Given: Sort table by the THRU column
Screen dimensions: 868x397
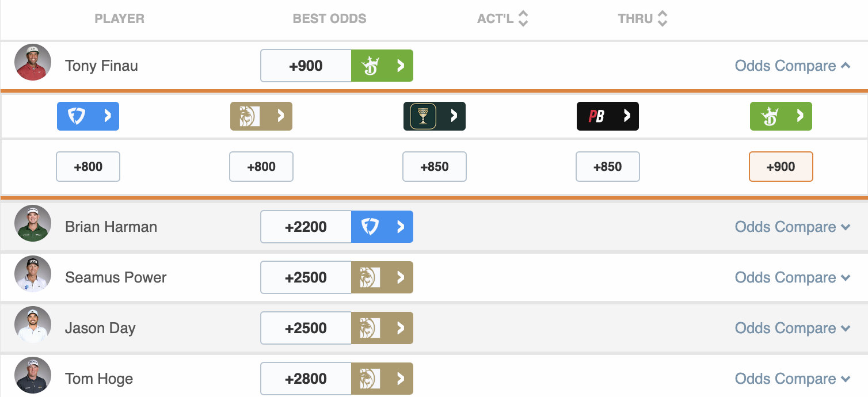Looking at the screenshot, I should coord(642,18).
